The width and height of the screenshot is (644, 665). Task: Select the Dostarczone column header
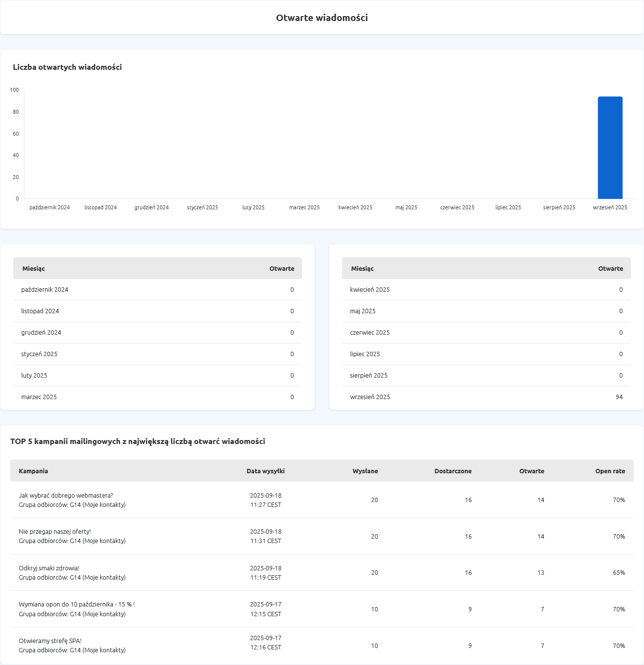point(453,471)
